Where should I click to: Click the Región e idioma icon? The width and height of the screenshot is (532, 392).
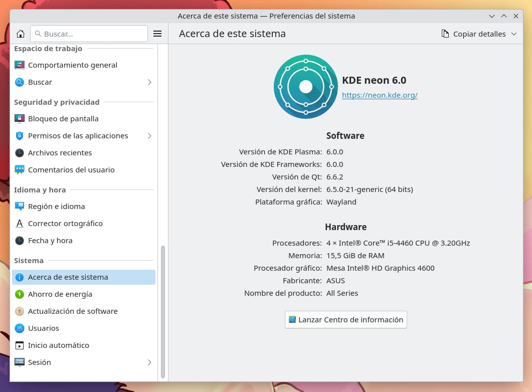[20, 206]
